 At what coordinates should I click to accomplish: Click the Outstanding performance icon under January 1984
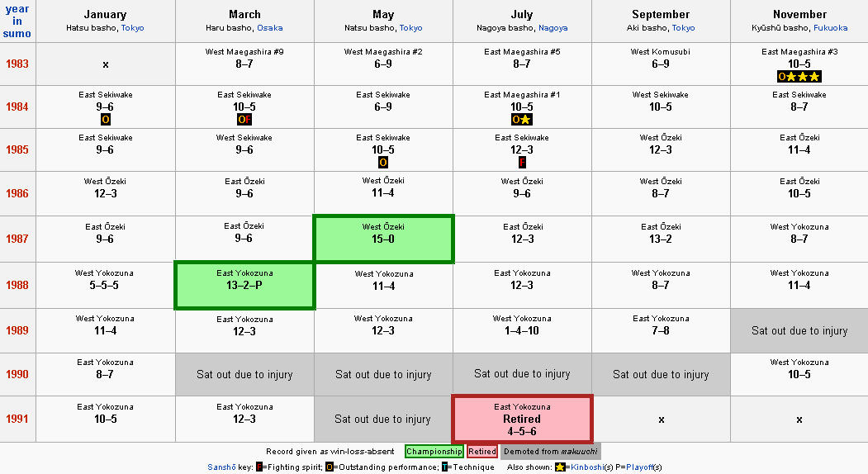(105, 120)
